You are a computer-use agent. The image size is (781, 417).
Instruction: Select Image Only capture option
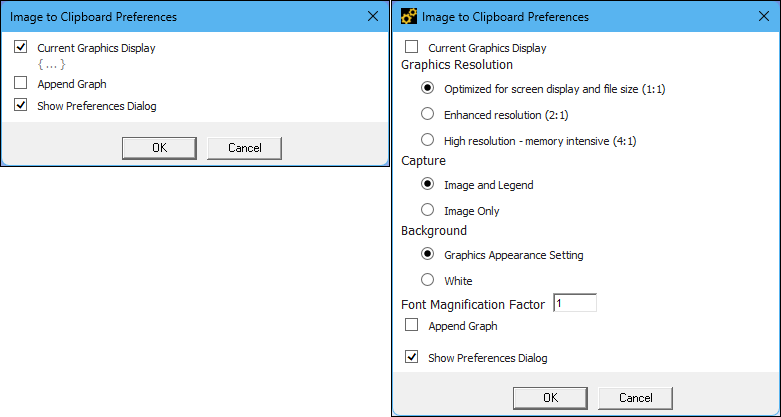(x=428, y=210)
